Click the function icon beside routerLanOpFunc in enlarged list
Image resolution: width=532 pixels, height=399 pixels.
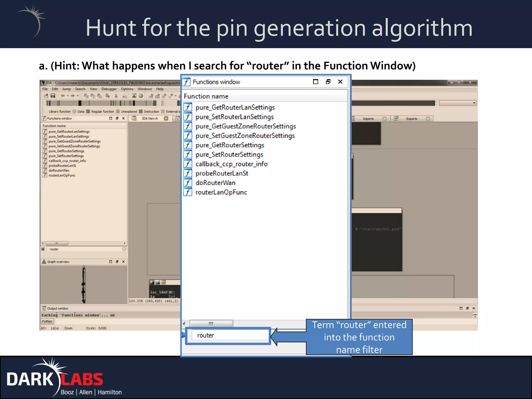point(188,192)
